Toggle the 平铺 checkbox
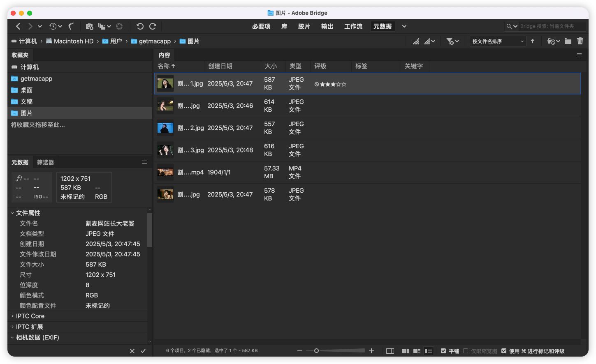The width and height of the screenshot is (596, 364). click(x=443, y=351)
